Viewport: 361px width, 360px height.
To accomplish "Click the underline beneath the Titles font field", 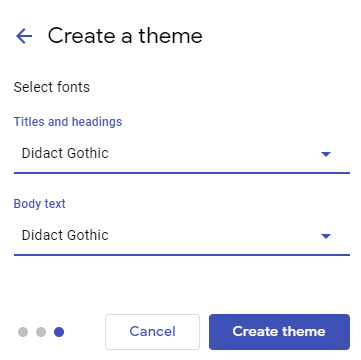I will 182,173.
